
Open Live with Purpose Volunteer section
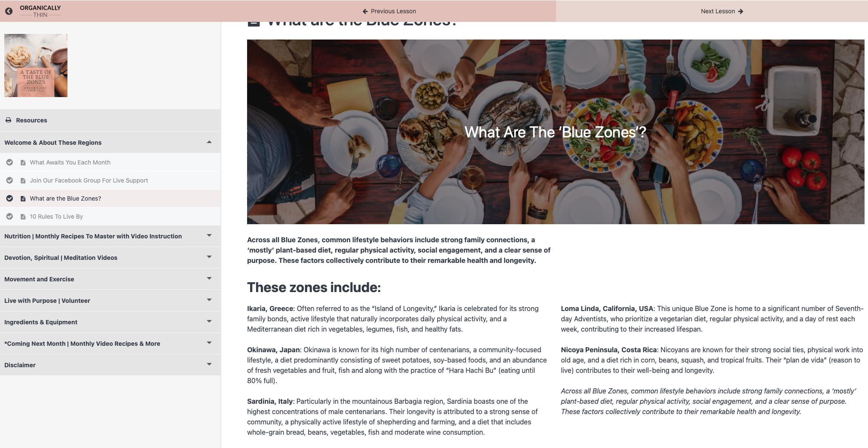(110, 300)
